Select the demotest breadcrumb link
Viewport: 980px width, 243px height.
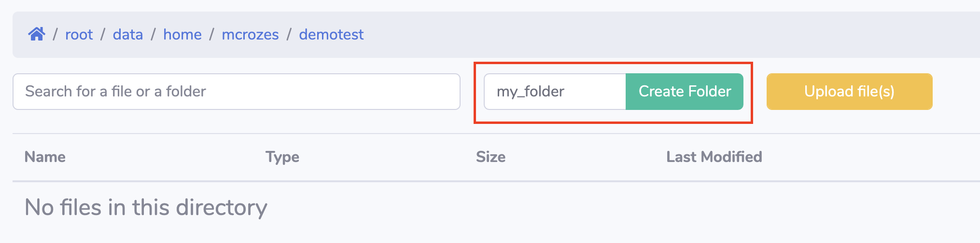[x=331, y=35]
